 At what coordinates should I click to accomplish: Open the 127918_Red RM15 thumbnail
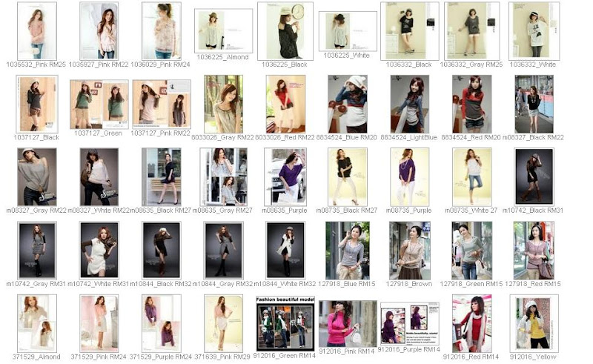click(x=534, y=251)
